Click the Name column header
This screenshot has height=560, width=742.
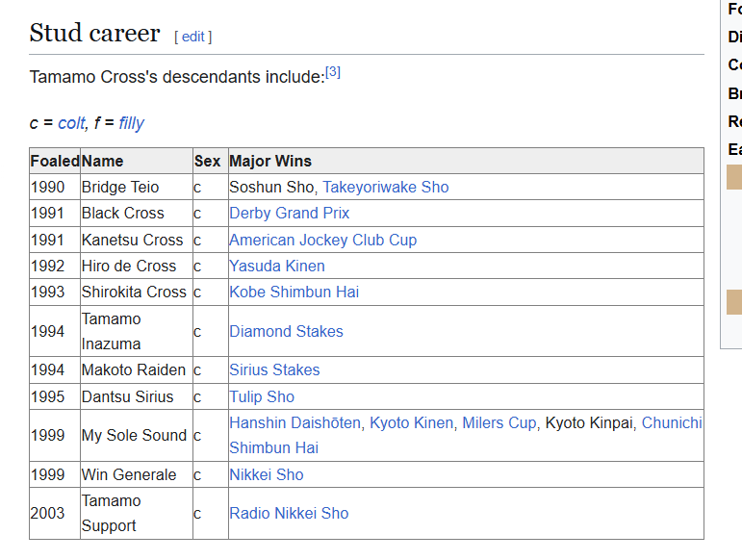pyautogui.click(x=137, y=161)
